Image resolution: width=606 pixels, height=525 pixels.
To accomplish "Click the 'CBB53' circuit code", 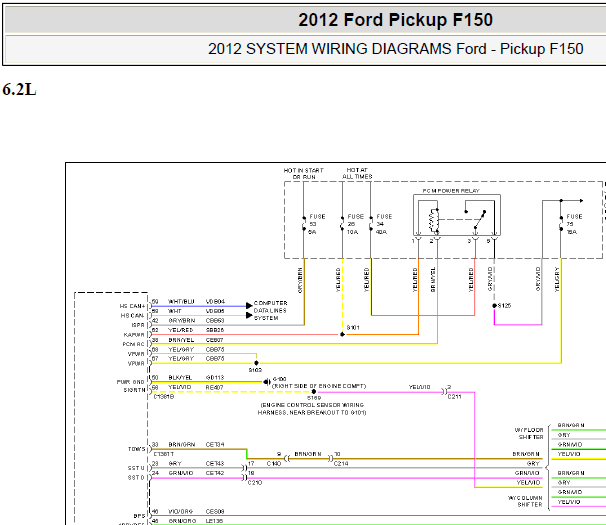I will point(215,320).
